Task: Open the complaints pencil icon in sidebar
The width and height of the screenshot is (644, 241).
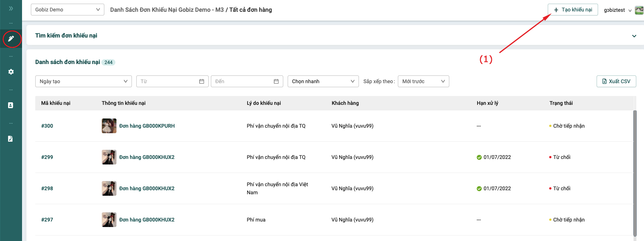Action: coord(11,39)
